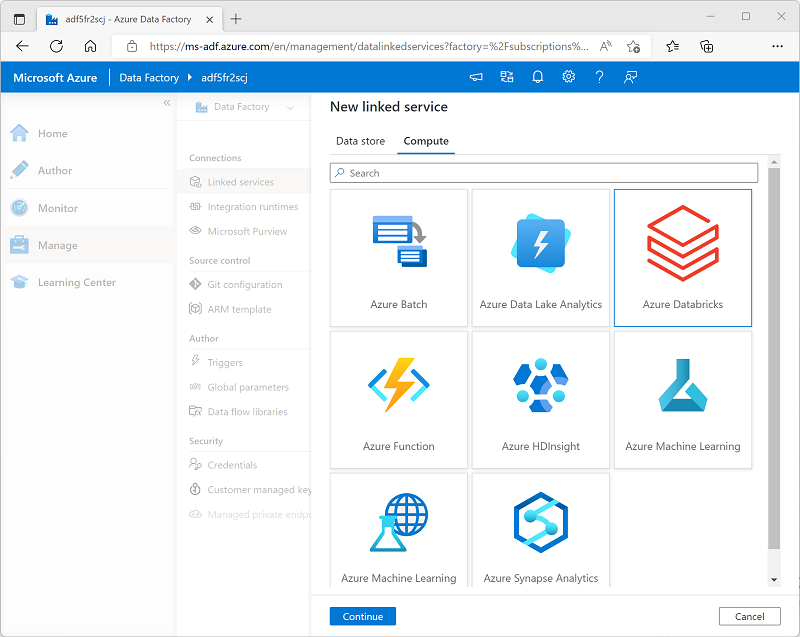Go back in the browser

(x=22, y=46)
